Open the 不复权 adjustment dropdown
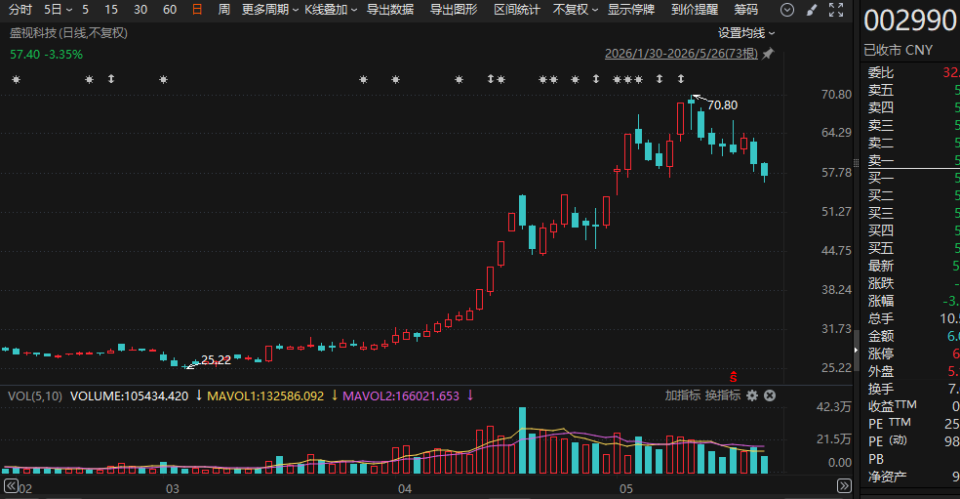Screen dimensions: 960x499 click(x=575, y=10)
